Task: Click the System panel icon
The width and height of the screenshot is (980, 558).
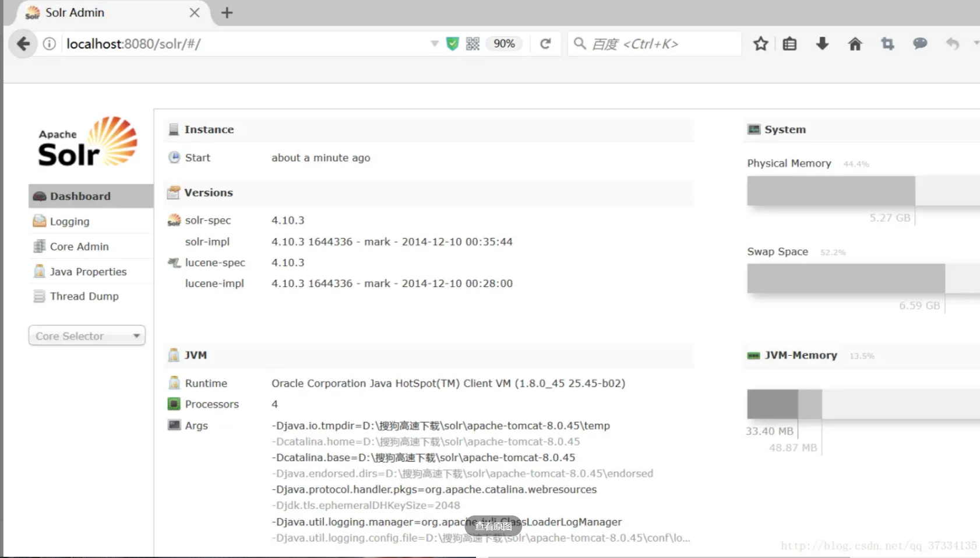Action: point(753,129)
